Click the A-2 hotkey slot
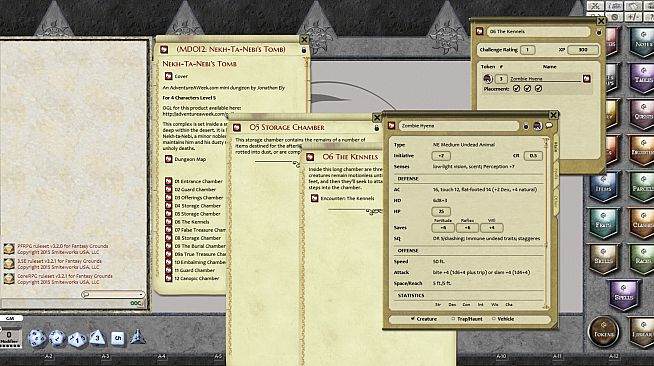This screenshot has width=654, height=366. (x=48, y=357)
